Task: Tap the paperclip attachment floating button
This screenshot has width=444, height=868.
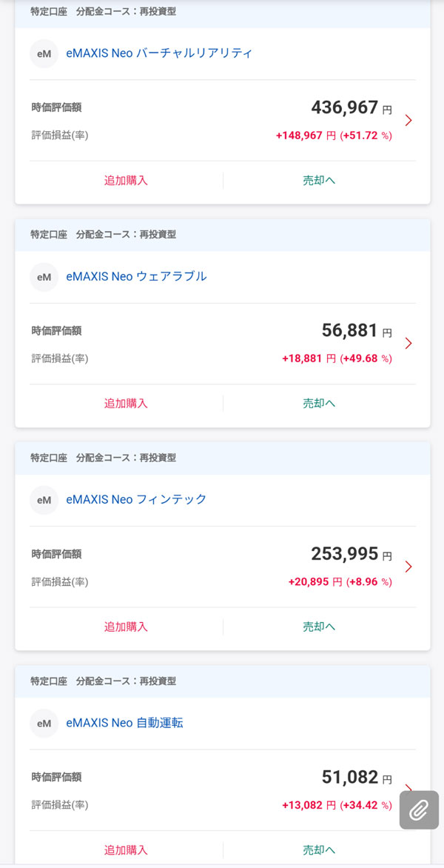Action: (419, 809)
